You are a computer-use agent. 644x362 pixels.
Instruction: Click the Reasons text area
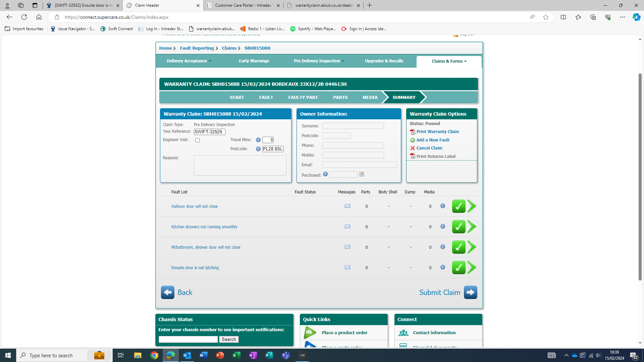point(240,165)
